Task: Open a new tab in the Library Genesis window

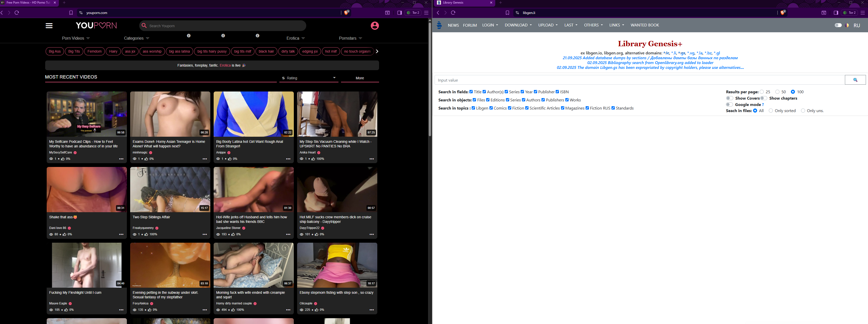Action: (x=500, y=3)
